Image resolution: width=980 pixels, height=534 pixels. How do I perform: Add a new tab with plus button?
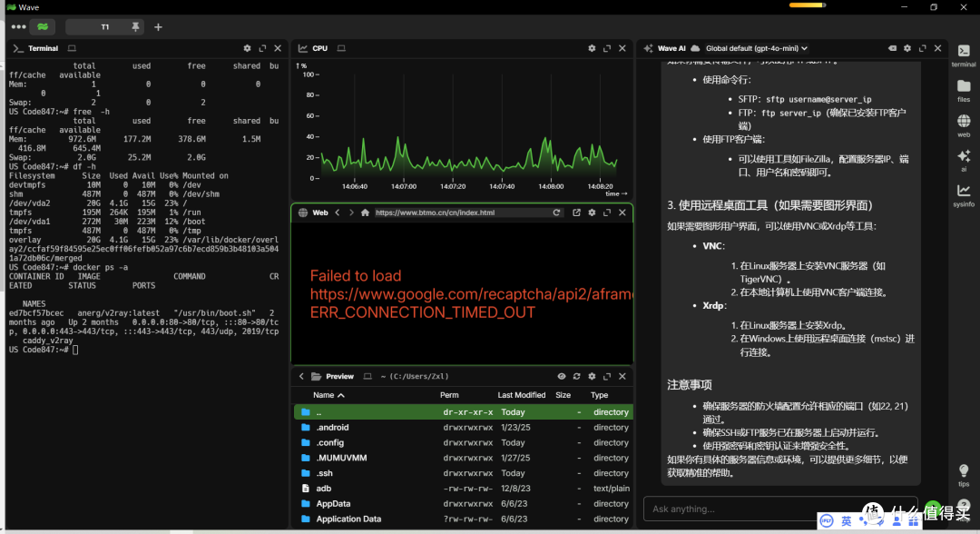158,27
